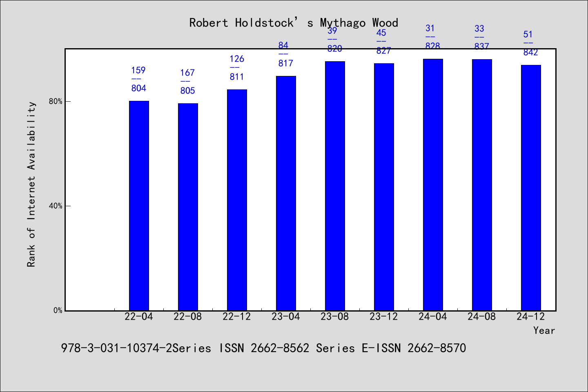Click the 22-12 x-axis label
The height and width of the screenshot is (392, 588).
point(237,316)
